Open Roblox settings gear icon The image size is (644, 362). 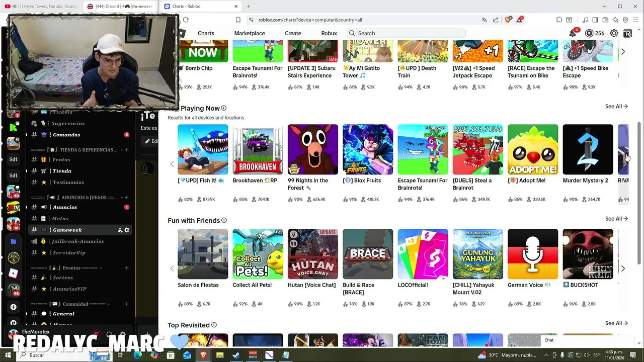[614, 33]
